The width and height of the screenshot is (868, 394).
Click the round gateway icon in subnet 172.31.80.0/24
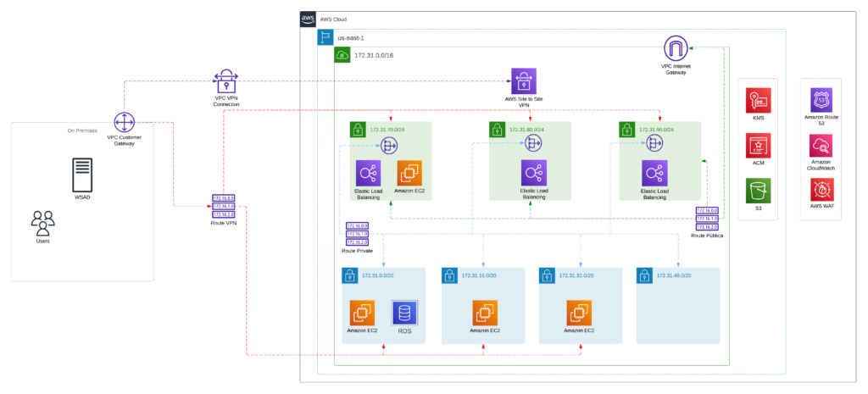(x=534, y=143)
